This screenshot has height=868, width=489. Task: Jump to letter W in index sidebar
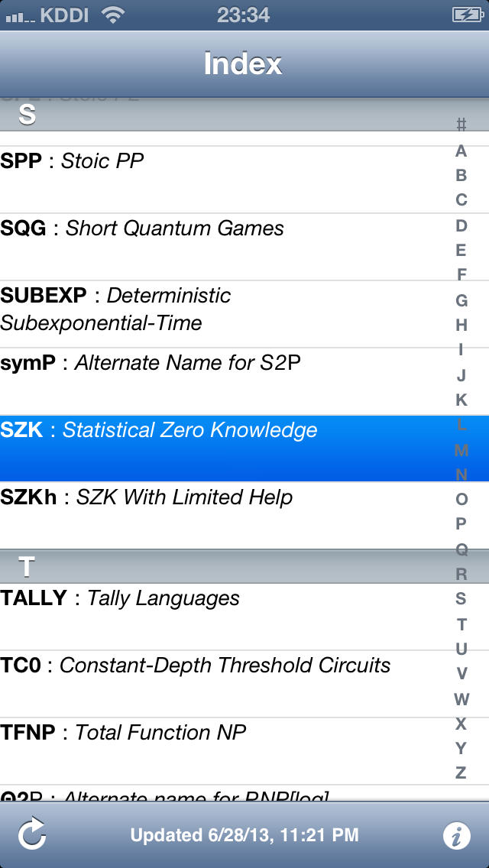click(461, 698)
